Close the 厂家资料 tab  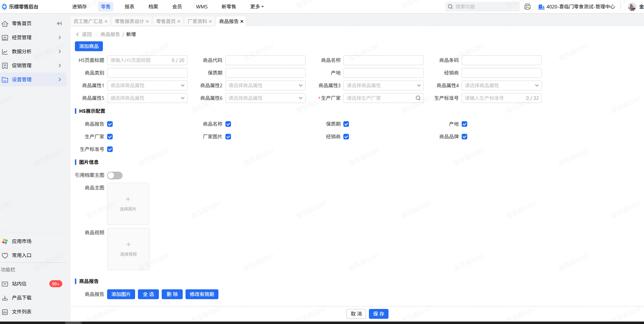[x=210, y=21]
